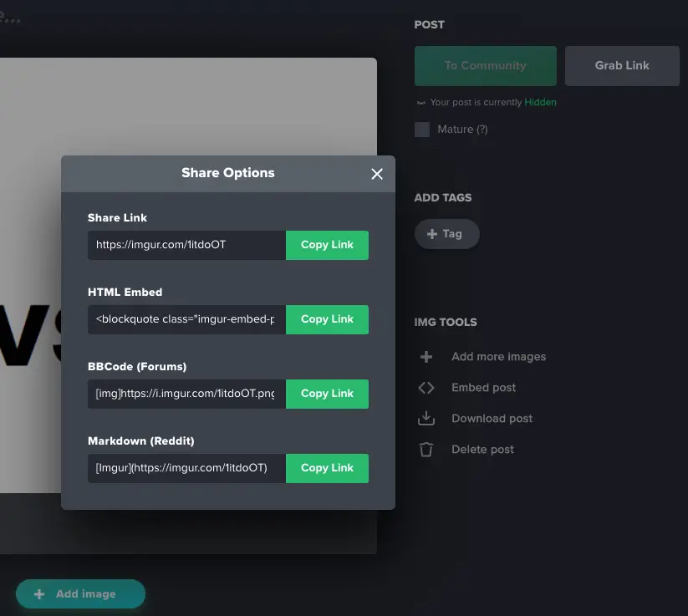Viewport: 688px width, 616px height.
Task: Click the BBCode forums text field
Action: [187, 394]
